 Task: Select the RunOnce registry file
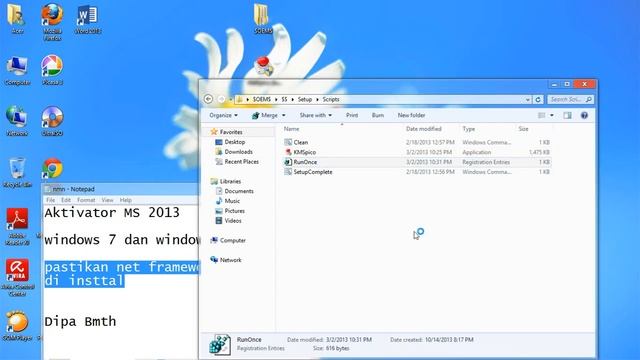pyautogui.click(x=305, y=162)
